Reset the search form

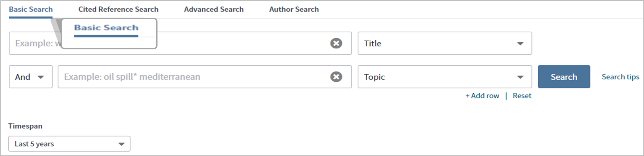pos(522,96)
